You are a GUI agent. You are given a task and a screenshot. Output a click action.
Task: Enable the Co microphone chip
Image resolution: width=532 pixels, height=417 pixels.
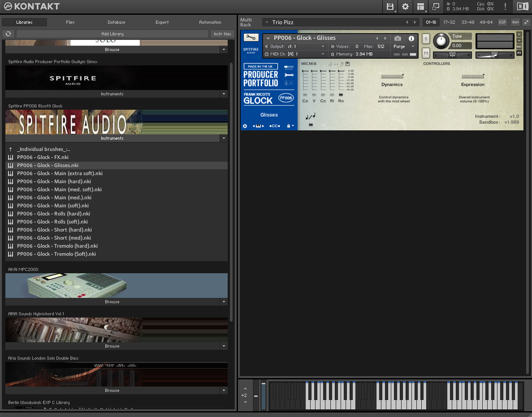[323, 95]
